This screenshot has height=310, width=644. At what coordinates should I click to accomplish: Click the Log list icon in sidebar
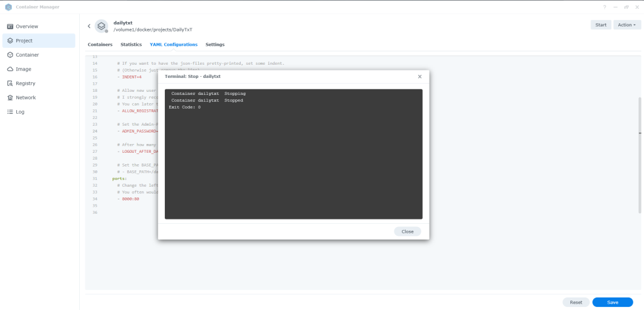point(10,112)
